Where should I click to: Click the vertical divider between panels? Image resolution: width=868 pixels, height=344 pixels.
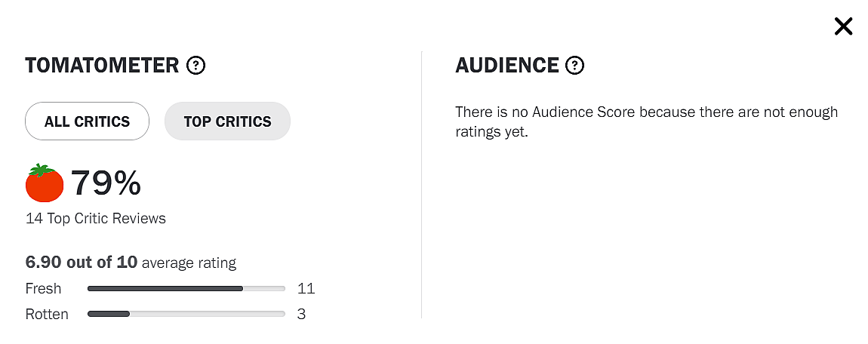(x=421, y=185)
